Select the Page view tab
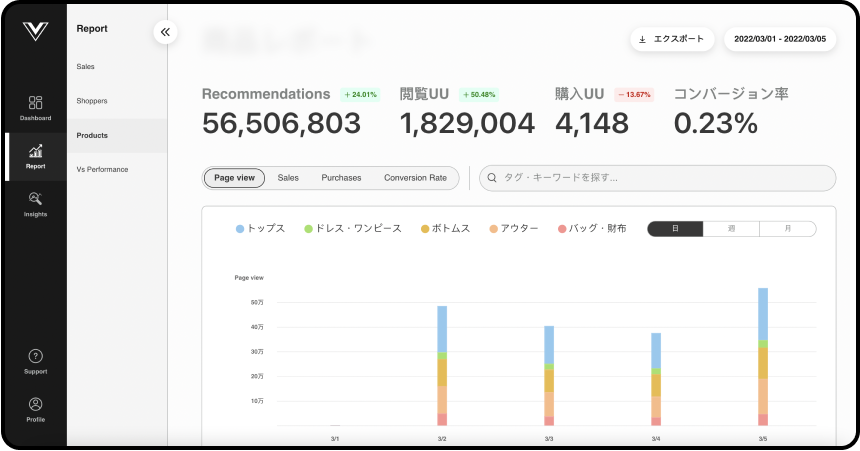 (x=234, y=178)
